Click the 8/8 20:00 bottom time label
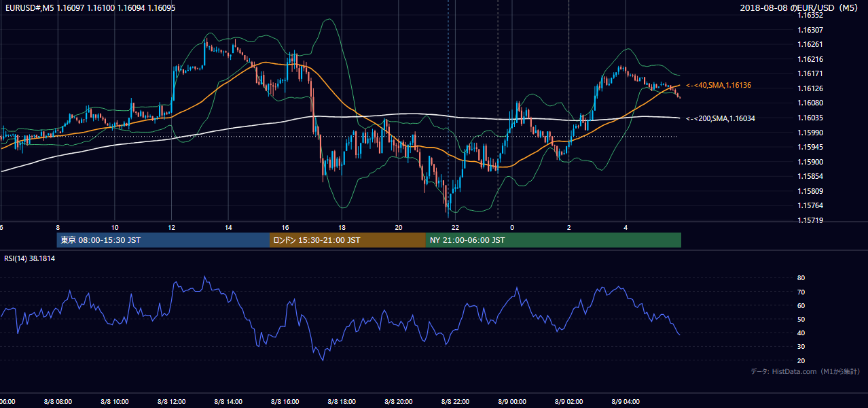Image resolution: width=868 pixels, height=408 pixels. [x=399, y=401]
